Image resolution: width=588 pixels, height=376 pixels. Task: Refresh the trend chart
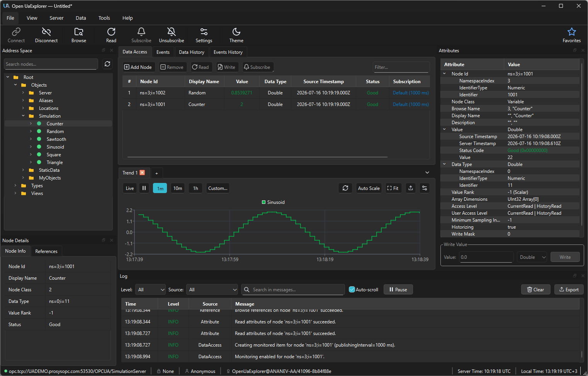click(345, 188)
